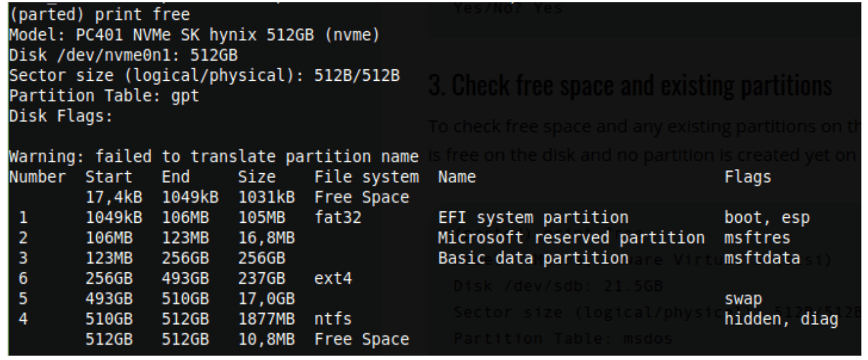Click the "boot, esp" flags entry
This screenshot has height=360, width=868.
point(766,218)
